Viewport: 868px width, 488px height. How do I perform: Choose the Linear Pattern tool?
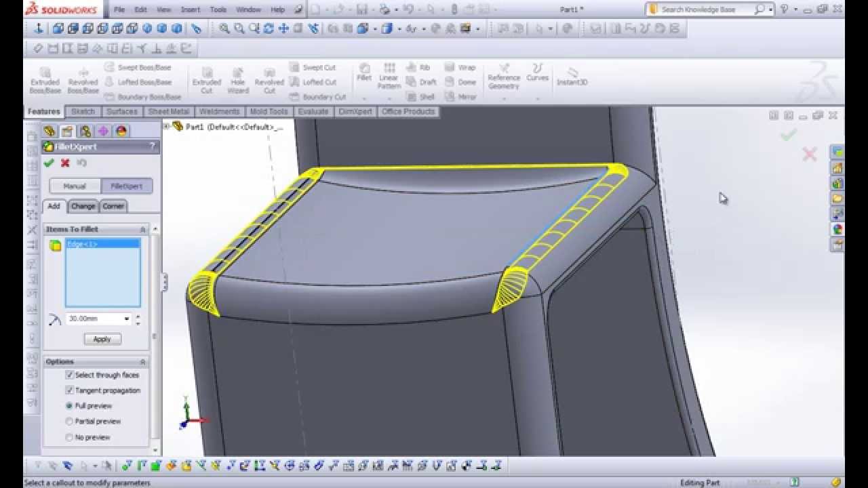[389, 76]
